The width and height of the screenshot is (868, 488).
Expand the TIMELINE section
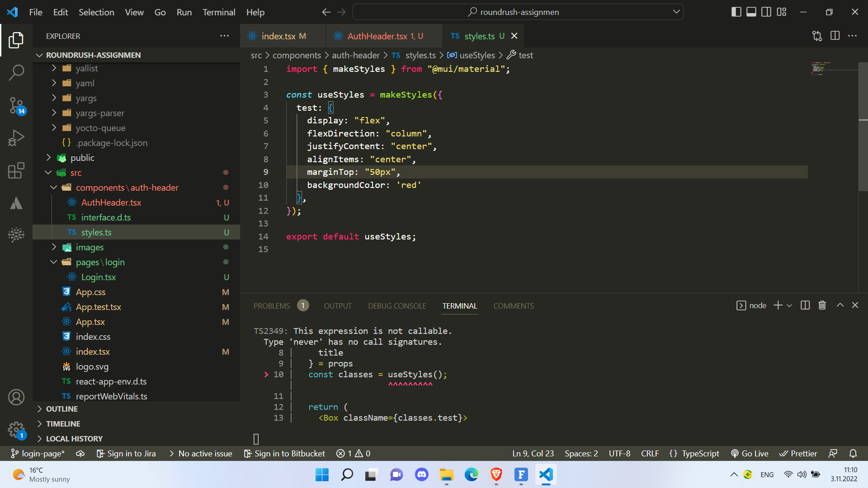pos(137,424)
